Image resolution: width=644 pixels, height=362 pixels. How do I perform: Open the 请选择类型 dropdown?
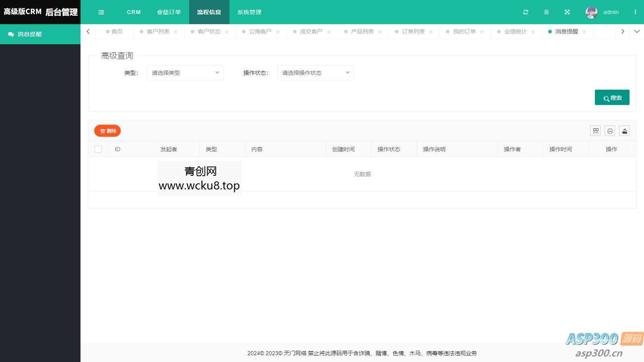pyautogui.click(x=185, y=73)
